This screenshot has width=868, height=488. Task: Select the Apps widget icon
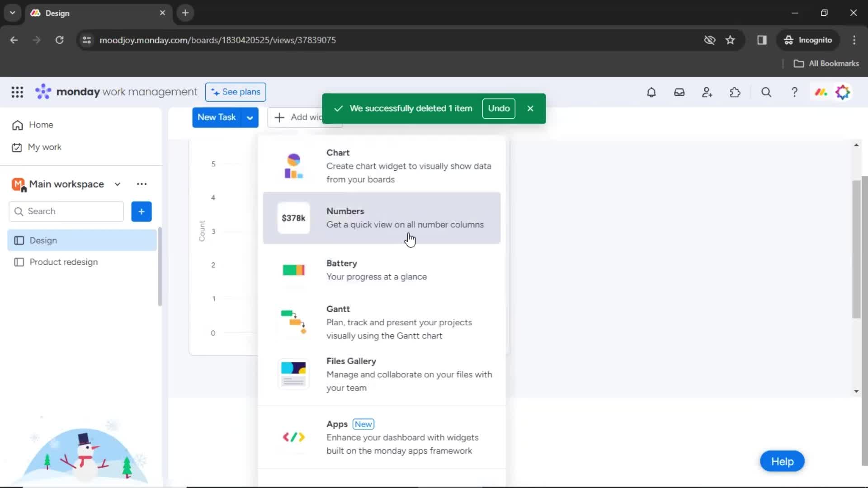293,437
